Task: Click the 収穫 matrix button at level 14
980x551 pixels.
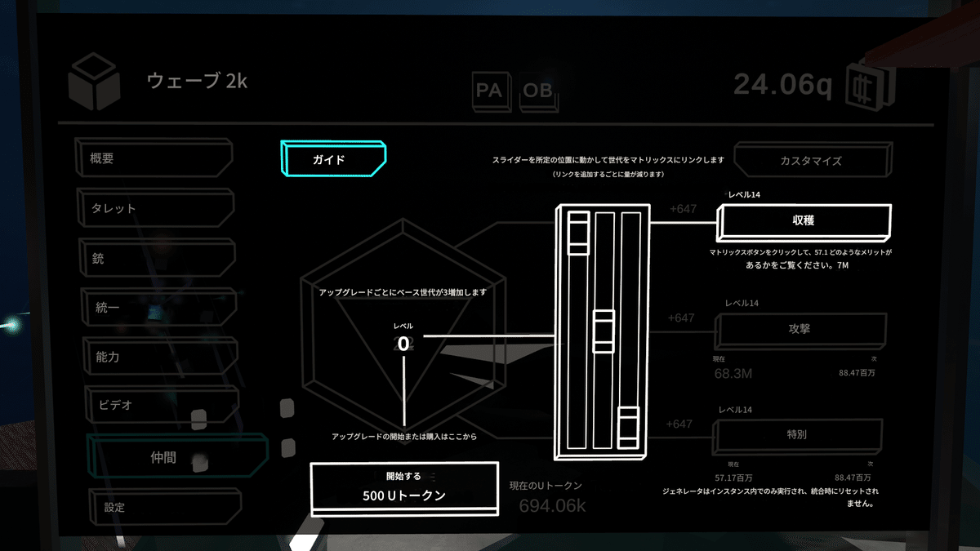Action: pyautogui.click(x=803, y=220)
